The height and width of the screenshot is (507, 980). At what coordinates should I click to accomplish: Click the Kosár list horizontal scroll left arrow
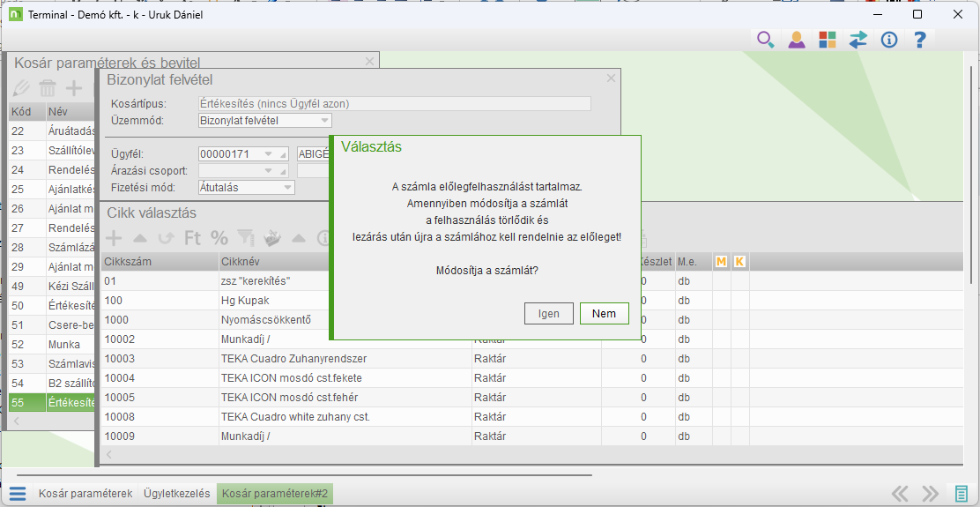pos(16,421)
